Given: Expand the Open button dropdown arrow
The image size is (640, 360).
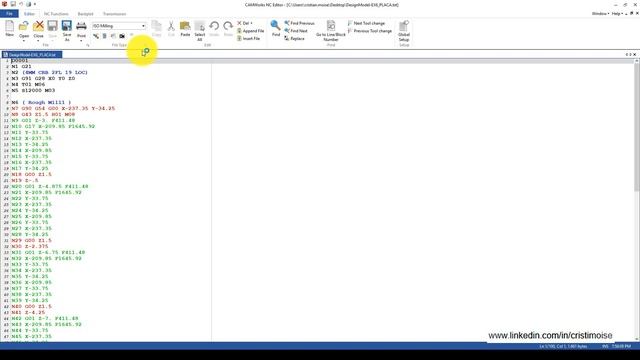Looking at the screenshot, I should pos(24,41).
